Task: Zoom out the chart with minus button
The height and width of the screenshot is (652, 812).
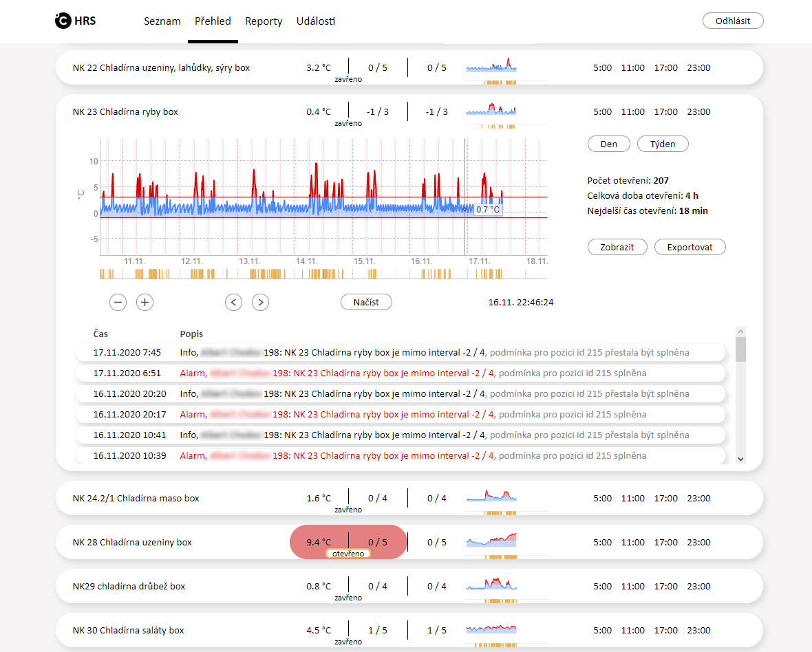Action: [118, 302]
